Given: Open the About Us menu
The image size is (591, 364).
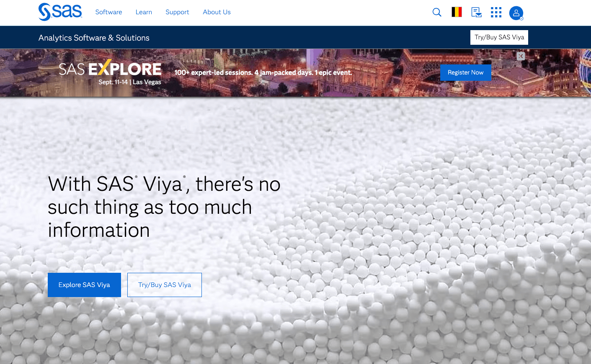Looking at the screenshot, I should pos(217,12).
